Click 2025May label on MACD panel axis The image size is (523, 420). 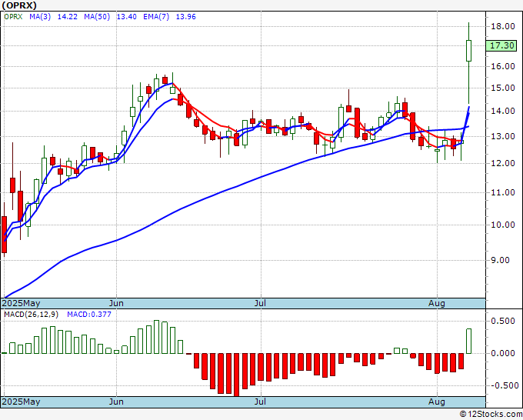coord(21,402)
